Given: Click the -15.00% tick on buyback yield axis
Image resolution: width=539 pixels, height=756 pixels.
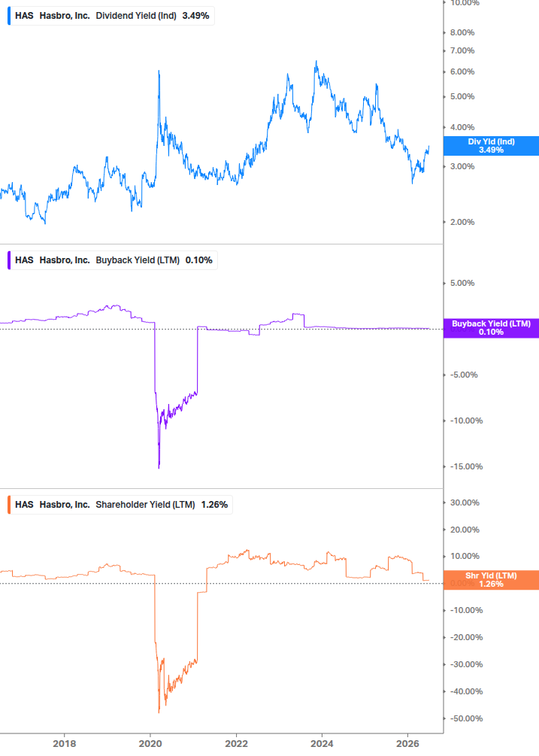Looking at the screenshot, I should click(466, 466).
